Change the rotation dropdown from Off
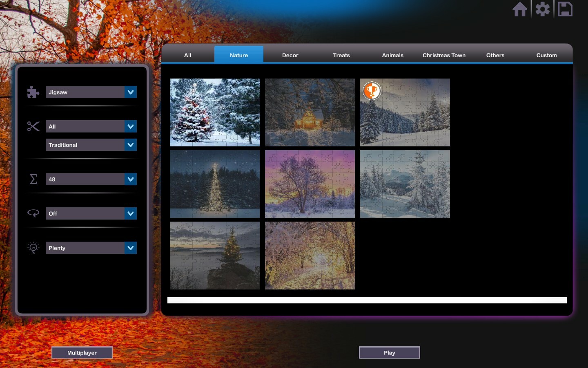The image size is (588, 368). pyautogui.click(x=130, y=213)
